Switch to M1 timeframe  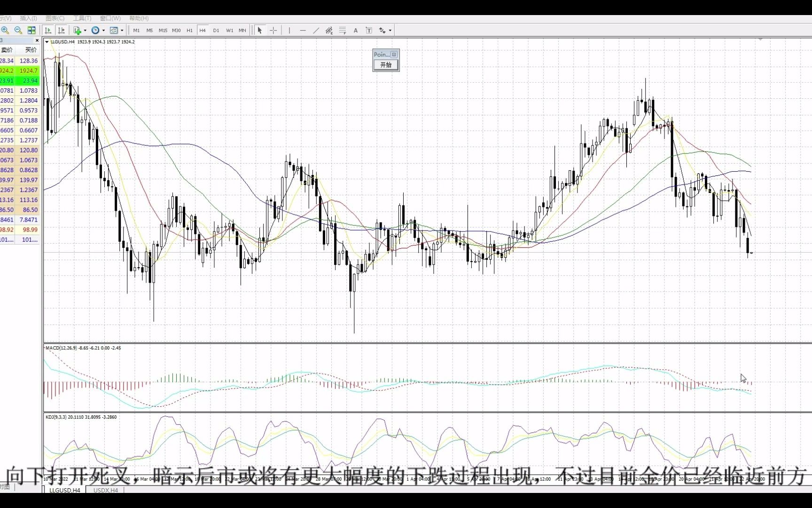(136, 30)
